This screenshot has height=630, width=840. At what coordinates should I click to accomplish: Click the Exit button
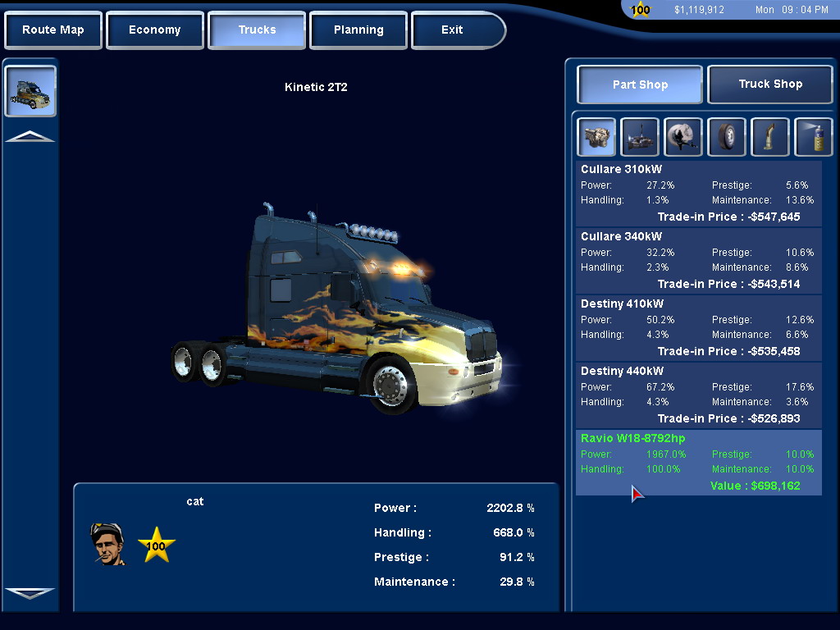[x=458, y=30]
